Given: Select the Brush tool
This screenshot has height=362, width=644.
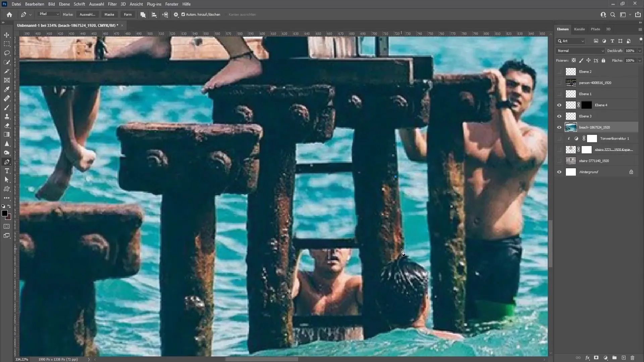Looking at the screenshot, I should [7, 107].
